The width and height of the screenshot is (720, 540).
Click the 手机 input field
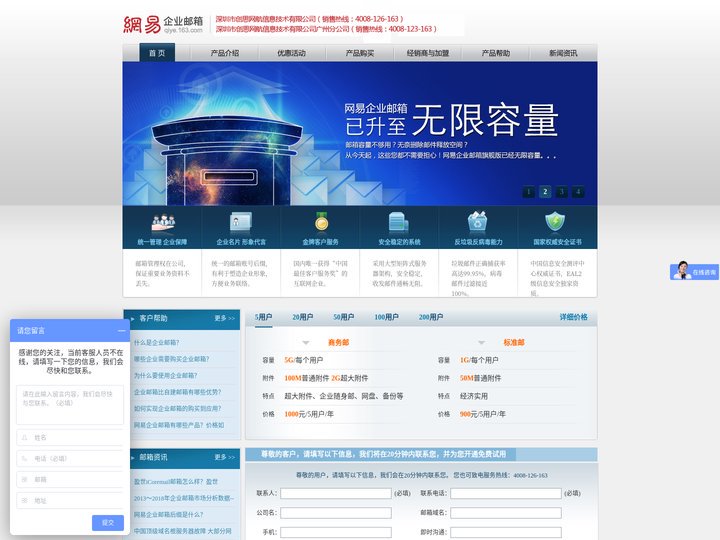point(336,532)
